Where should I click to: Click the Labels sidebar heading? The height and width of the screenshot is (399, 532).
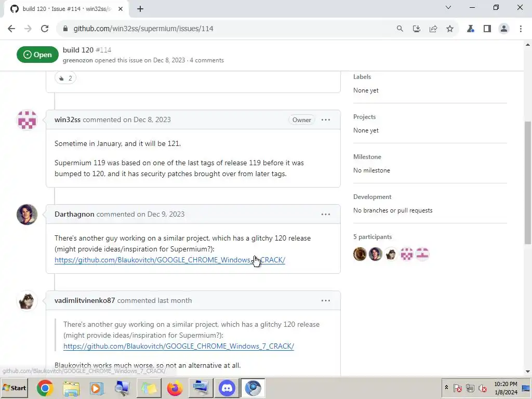[x=362, y=77]
